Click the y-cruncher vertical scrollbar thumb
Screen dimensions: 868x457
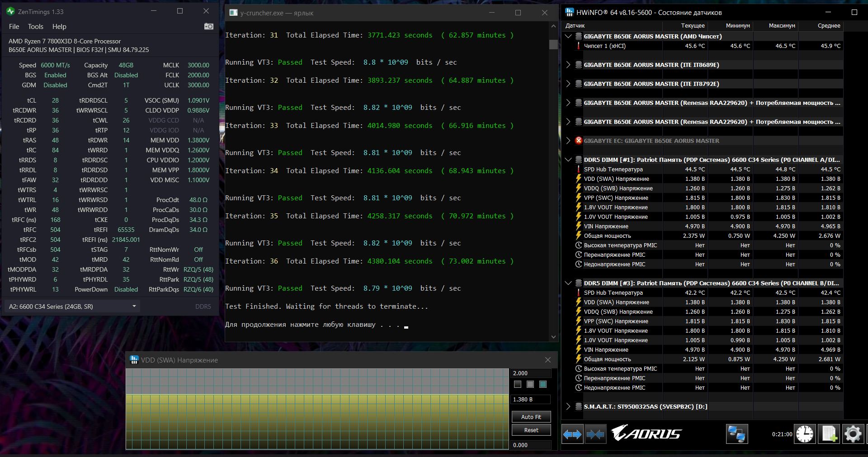point(553,44)
